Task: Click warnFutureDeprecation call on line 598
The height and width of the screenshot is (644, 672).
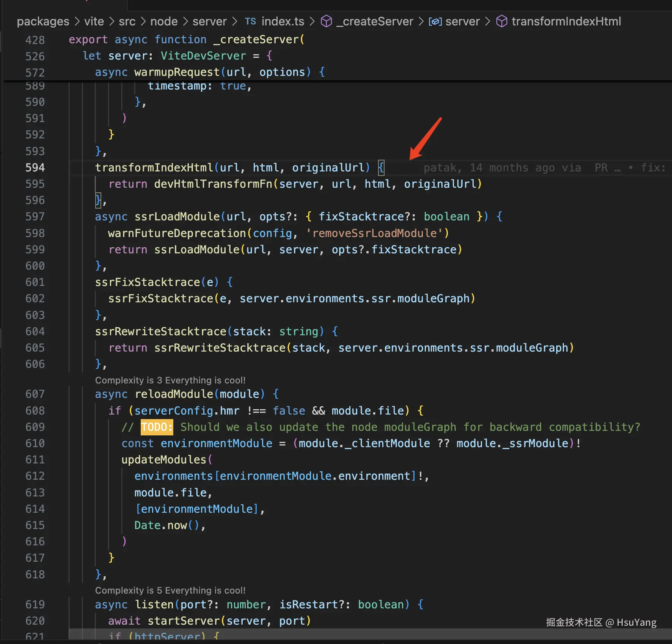Action: coord(177,233)
